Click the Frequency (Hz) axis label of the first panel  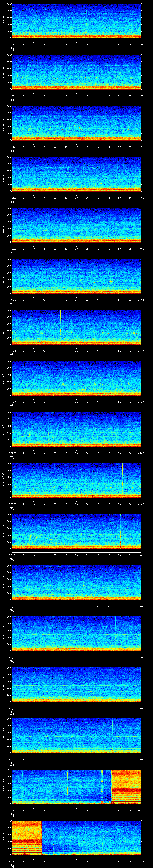3,21
